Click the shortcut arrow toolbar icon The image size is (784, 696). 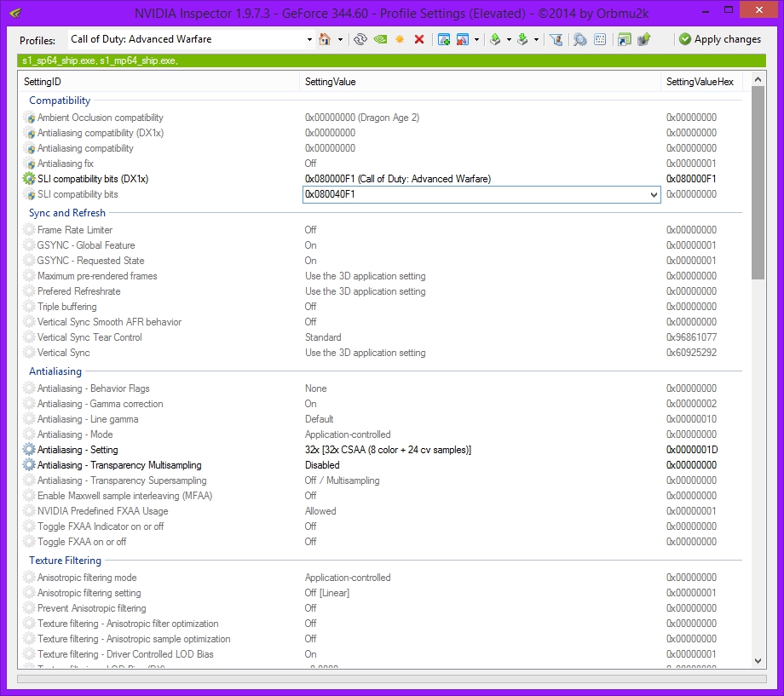click(624, 39)
